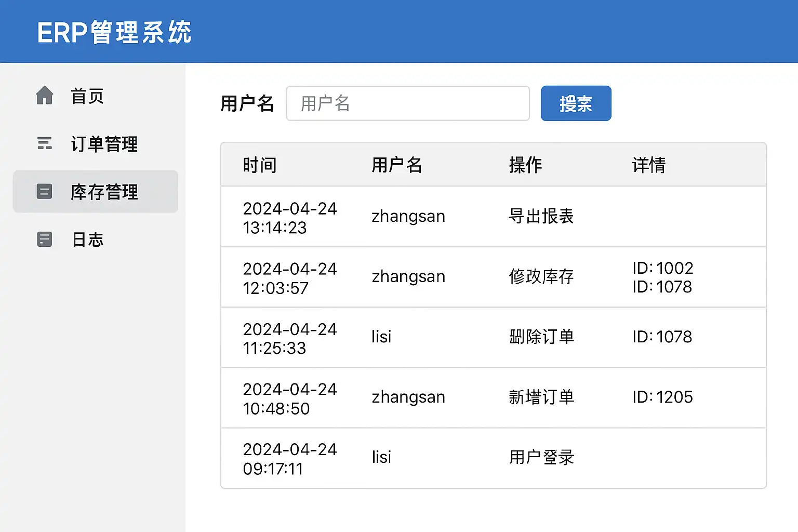Viewport: 798px width, 532px height.
Task: Click ID:1205 in the 新增订单 row
Action: click(662, 397)
